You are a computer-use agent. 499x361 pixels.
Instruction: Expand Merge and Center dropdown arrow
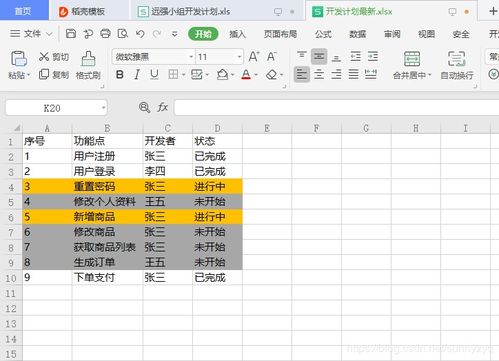pyautogui.click(x=430, y=75)
